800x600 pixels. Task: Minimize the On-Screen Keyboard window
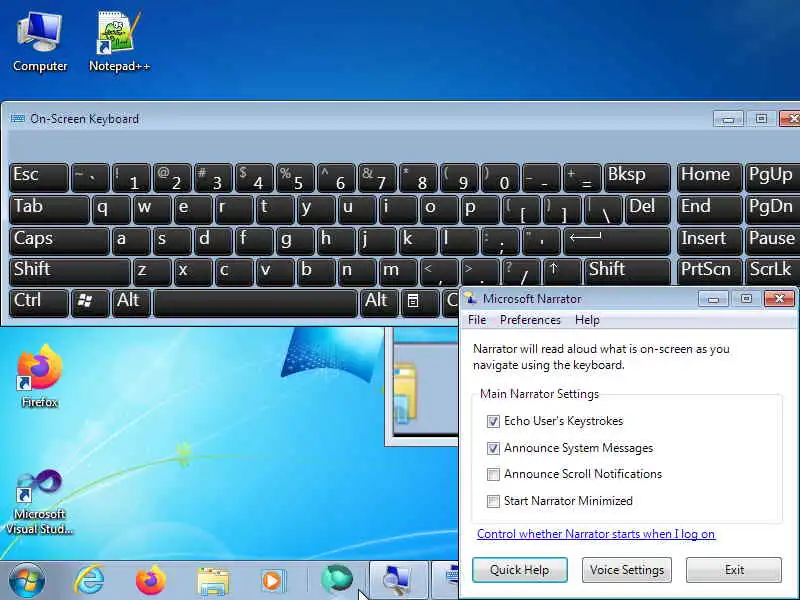(x=728, y=119)
